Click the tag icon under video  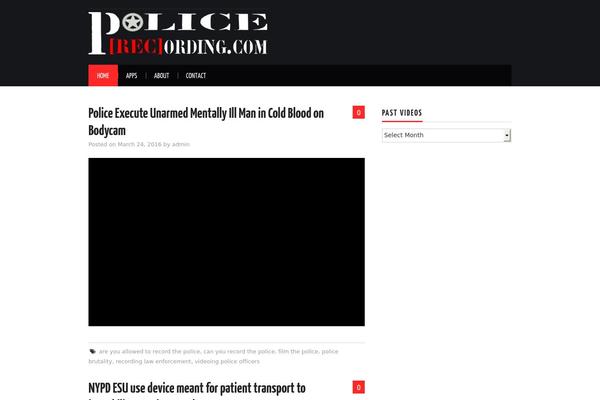[93, 351]
